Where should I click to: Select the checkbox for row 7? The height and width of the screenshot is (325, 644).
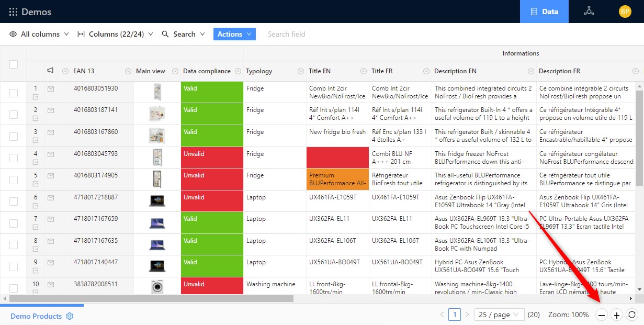click(14, 223)
